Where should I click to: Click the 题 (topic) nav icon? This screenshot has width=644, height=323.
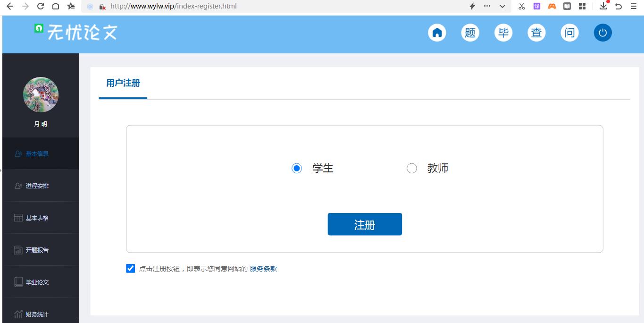[470, 33]
